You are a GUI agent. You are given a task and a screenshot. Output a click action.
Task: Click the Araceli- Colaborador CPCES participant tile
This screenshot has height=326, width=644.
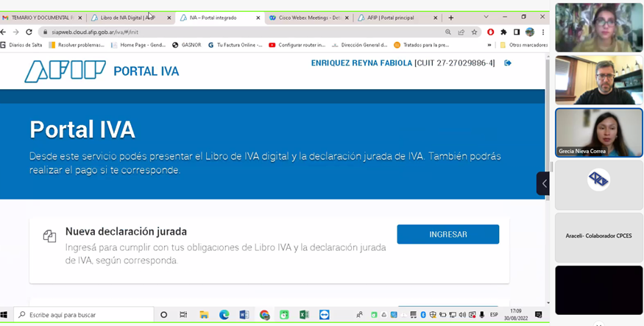point(599,237)
